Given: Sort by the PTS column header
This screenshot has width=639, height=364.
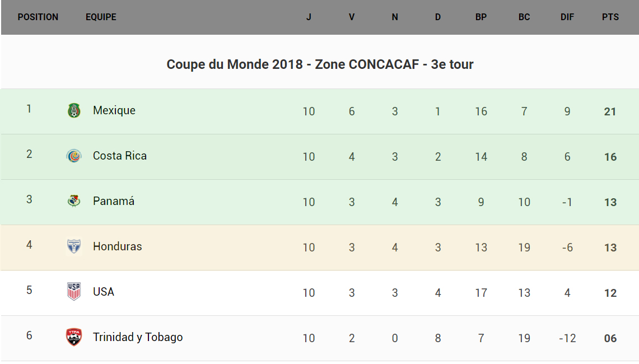Looking at the screenshot, I should 610,17.
